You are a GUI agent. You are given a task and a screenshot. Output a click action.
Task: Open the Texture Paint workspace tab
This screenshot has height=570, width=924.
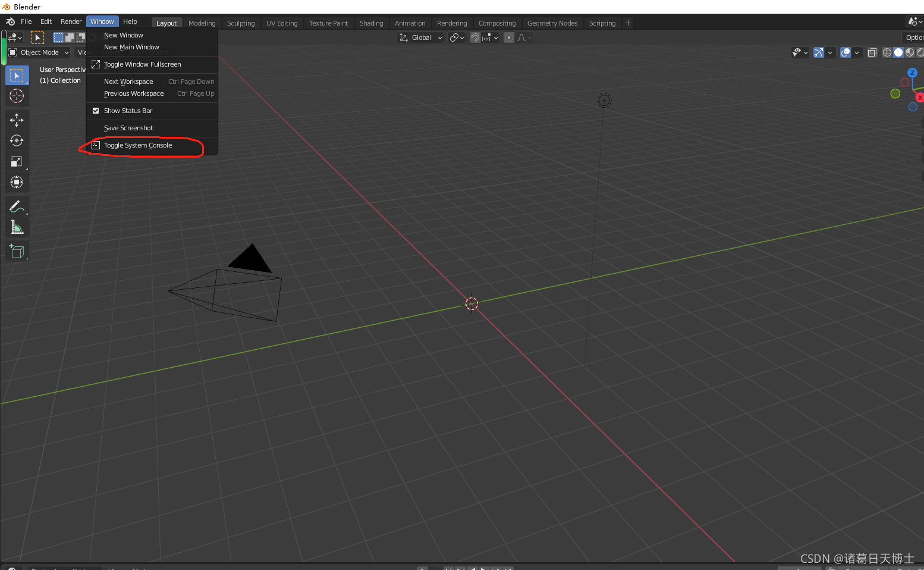[x=328, y=23]
